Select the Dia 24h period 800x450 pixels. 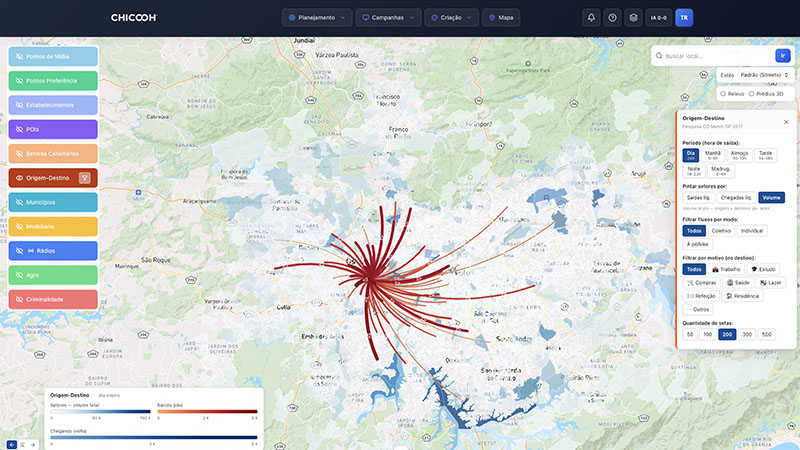point(691,155)
